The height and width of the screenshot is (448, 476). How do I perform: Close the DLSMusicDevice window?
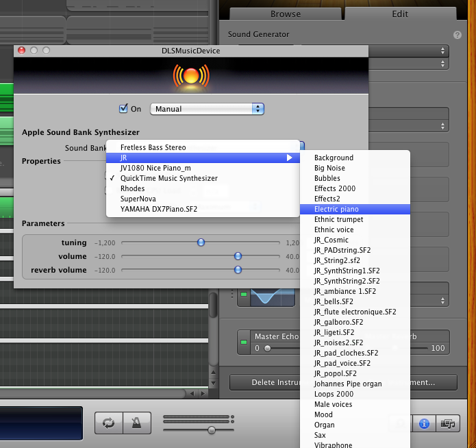pyautogui.click(x=21, y=51)
